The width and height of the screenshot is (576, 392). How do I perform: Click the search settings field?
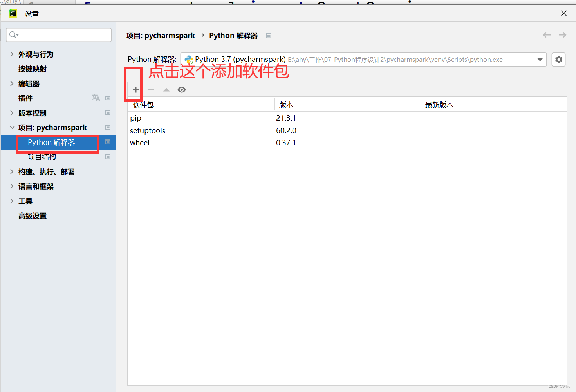[x=59, y=35]
